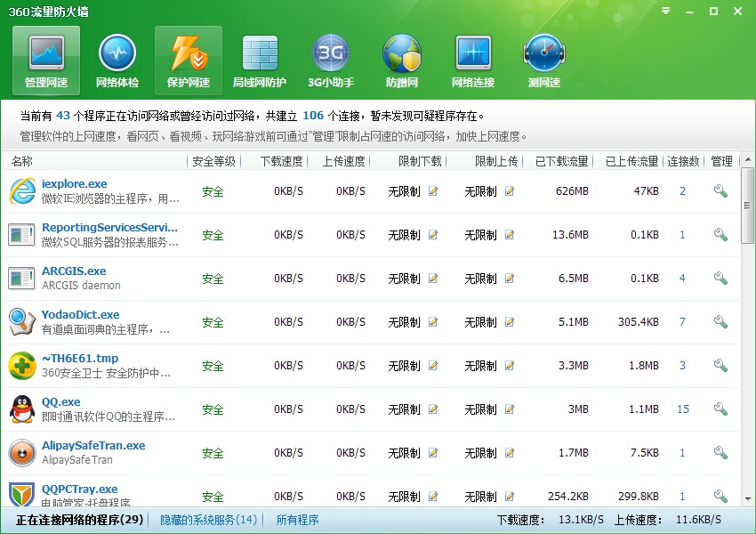Edit download limit for QQ.exe
Viewport: 756px width, 534px height.
tap(433, 409)
